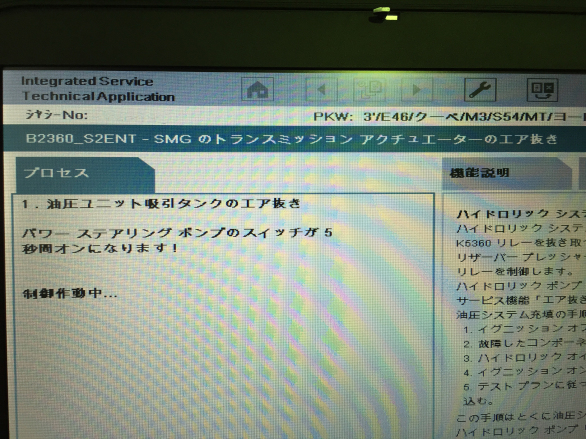Navigate back with the left arrow icon
Viewport: 586px width, 439px height.
point(321,89)
